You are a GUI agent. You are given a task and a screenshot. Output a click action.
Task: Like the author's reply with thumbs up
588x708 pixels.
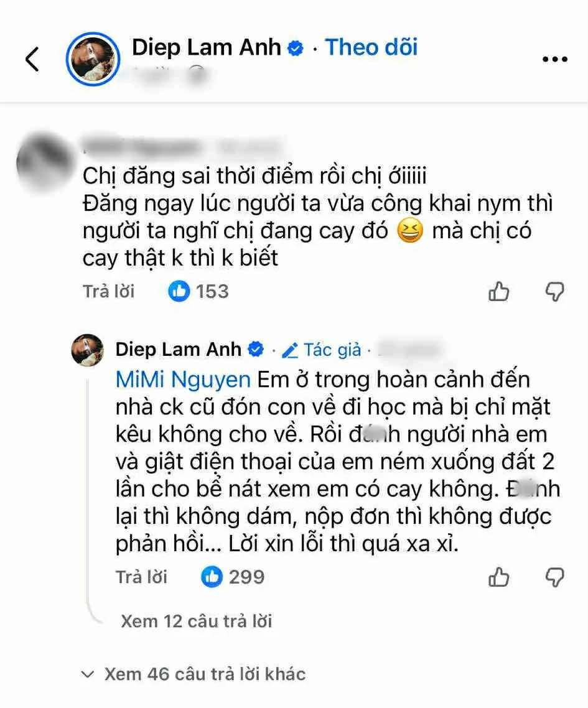[498, 577]
